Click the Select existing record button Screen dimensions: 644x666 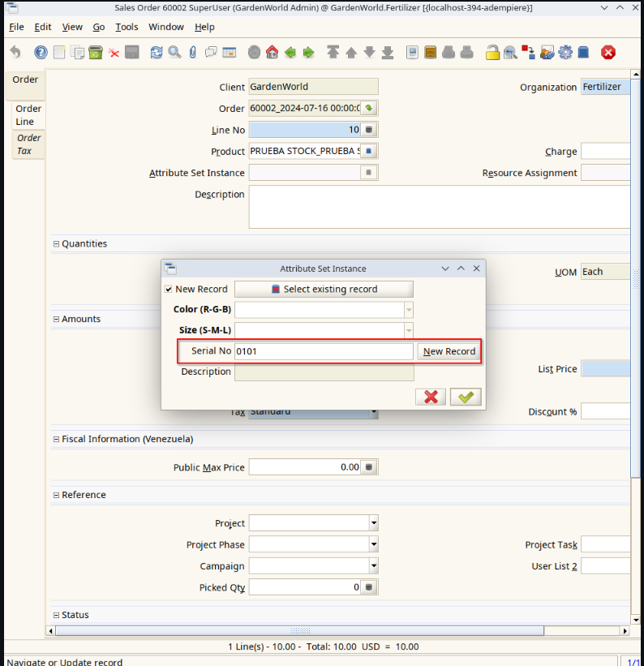(324, 290)
